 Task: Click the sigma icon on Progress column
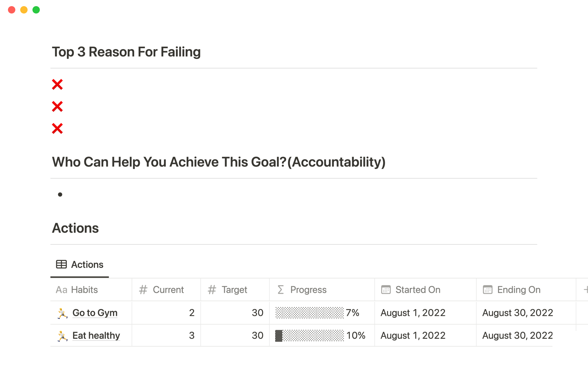281,289
